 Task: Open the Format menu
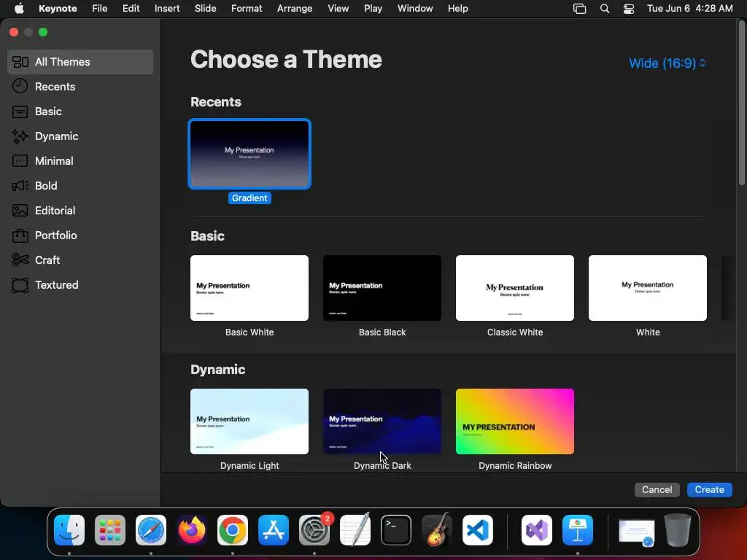[247, 9]
